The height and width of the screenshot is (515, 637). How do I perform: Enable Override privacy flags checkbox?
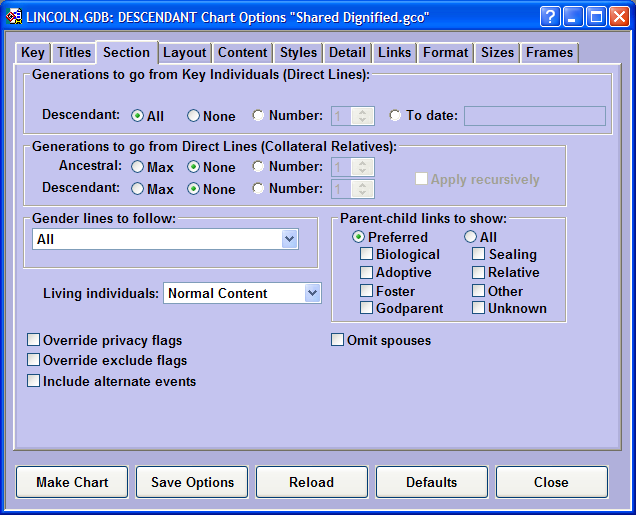(x=34, y=341)
